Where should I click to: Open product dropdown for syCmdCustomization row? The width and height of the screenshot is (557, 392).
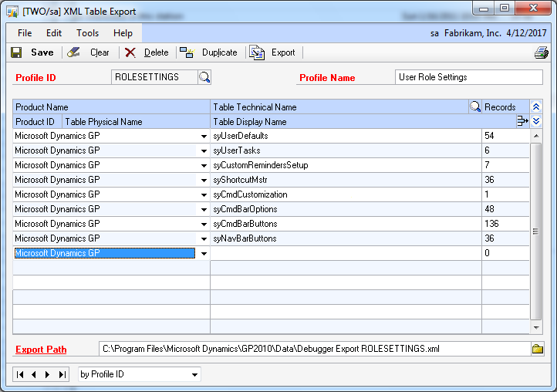point(204,194)
